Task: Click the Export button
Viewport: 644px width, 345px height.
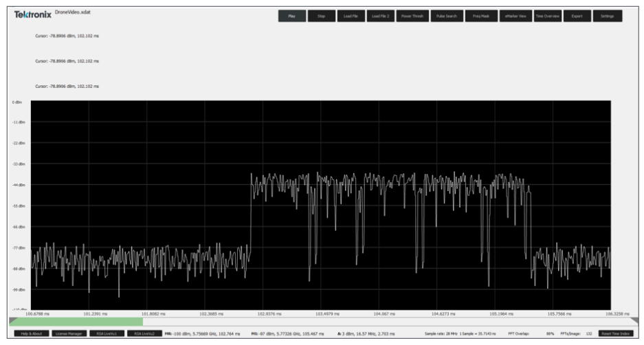Action: tap(577, 16)
